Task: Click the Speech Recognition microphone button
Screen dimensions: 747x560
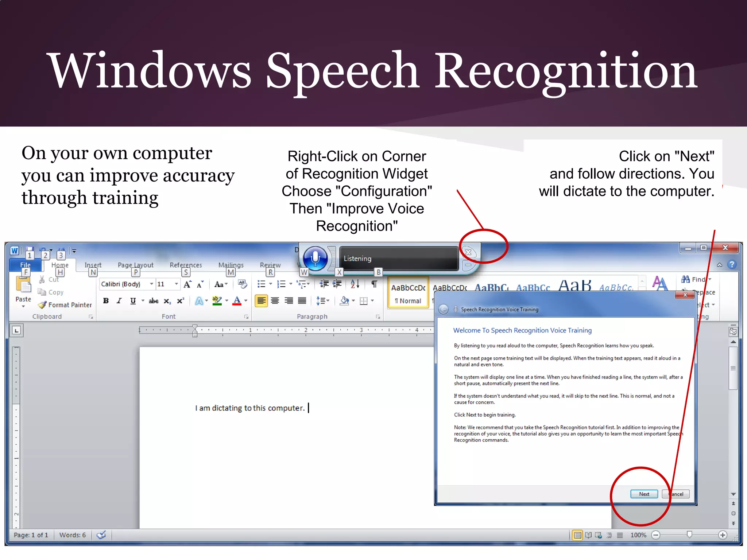Action: point(315,258)
